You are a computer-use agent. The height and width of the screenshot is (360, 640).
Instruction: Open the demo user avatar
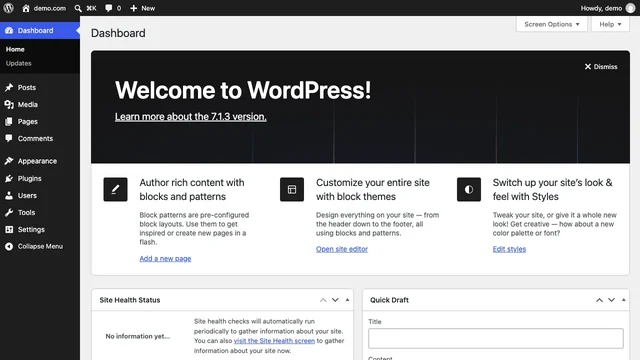point(630,8)
